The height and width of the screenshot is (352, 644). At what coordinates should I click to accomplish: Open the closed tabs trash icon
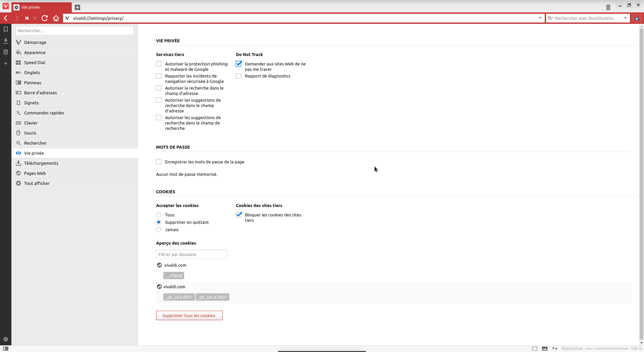[x=608, y=7]
